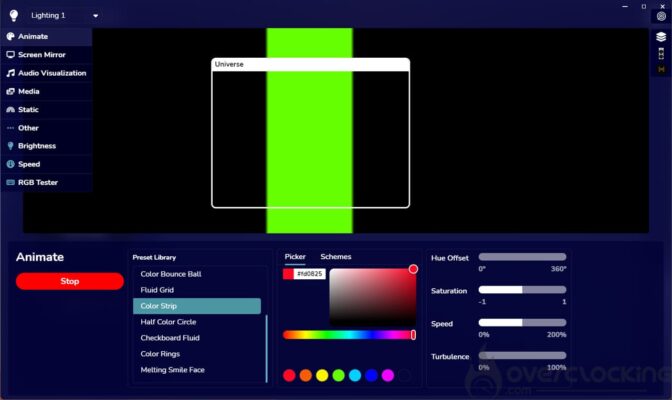Screen dimensions: 672x400
Task: Select the highlighted Color Strip preset
Action: (x=197, y=306)
